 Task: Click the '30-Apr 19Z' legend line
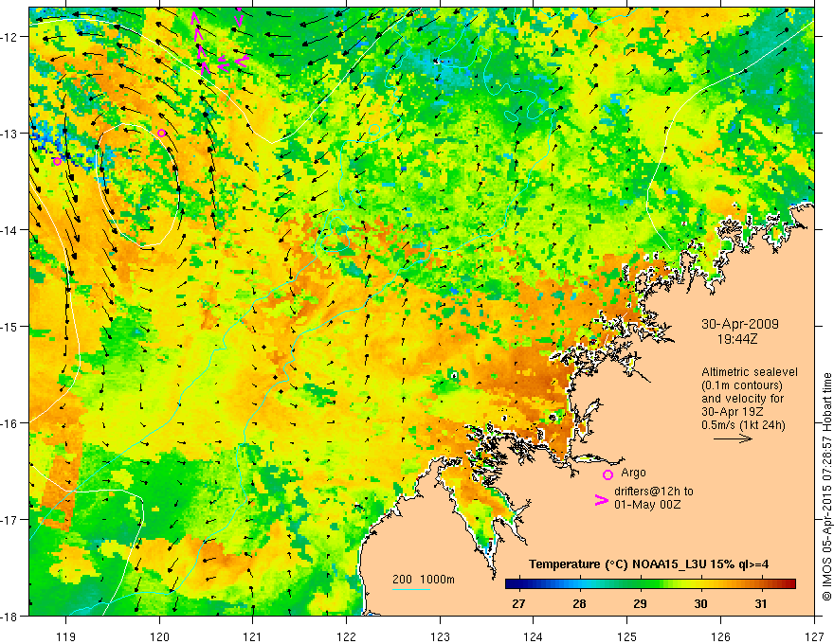tap(731, 412)
